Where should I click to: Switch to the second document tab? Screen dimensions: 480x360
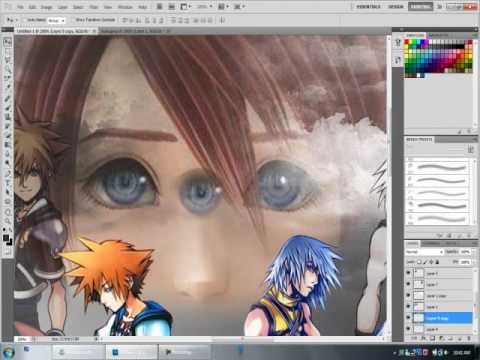click(135, 31)
